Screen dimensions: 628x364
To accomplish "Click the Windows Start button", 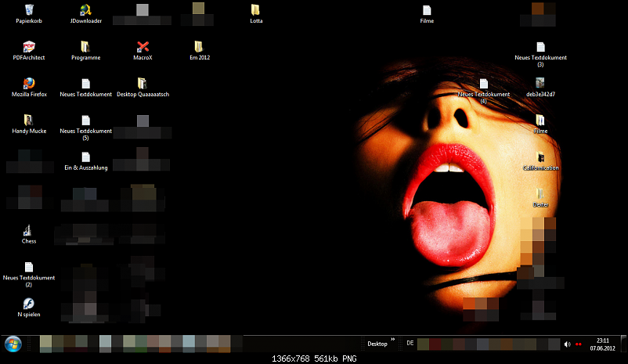I will click(13, 344).
